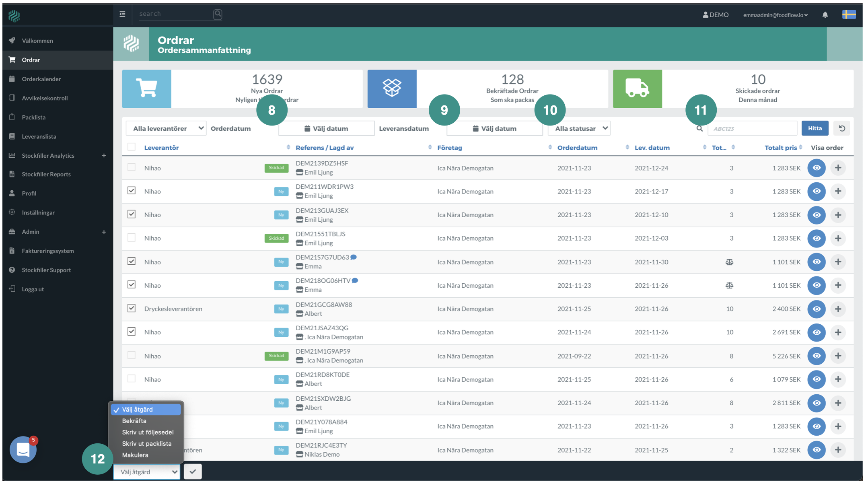This screenshot has width=868, height=486.
Task: Sort the table by Orderdatum column
Action: click(577, 148)
